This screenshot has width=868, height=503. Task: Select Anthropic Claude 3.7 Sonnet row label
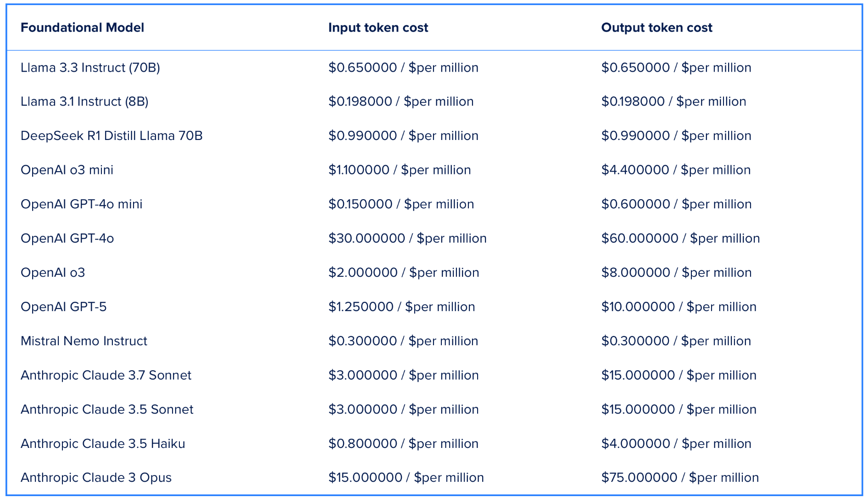click(106, 375)
